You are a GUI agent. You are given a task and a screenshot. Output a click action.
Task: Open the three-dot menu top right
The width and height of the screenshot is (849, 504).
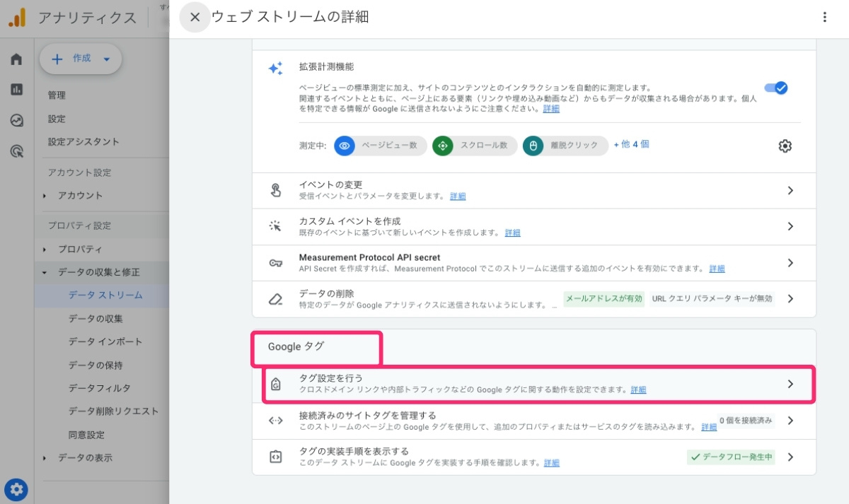pyautogui.click(x=825, y=17)
